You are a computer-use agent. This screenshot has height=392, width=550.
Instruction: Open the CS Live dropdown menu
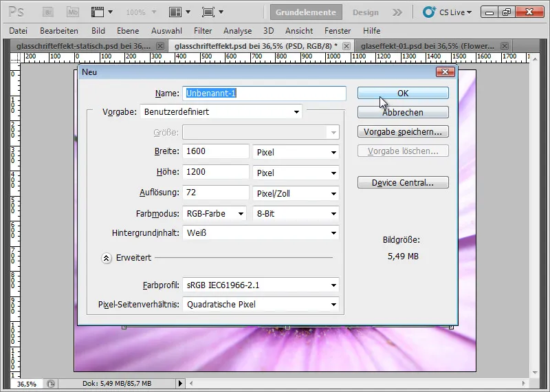click(469, 12)
